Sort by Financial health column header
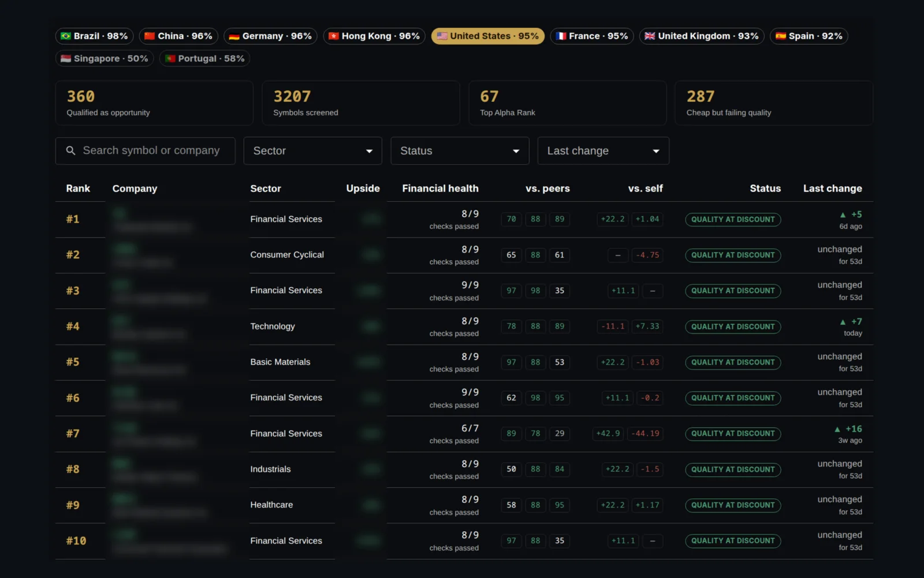This screenshot has width=924, height=578. click(440, 188)
